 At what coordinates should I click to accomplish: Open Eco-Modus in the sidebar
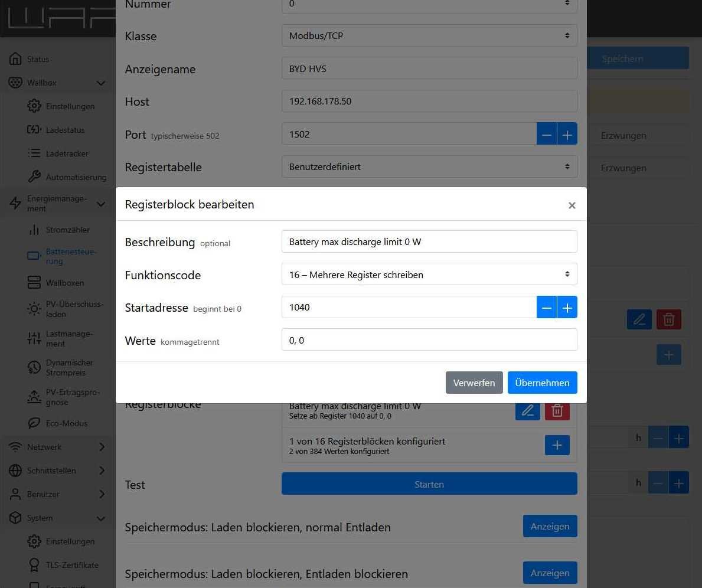66,423
